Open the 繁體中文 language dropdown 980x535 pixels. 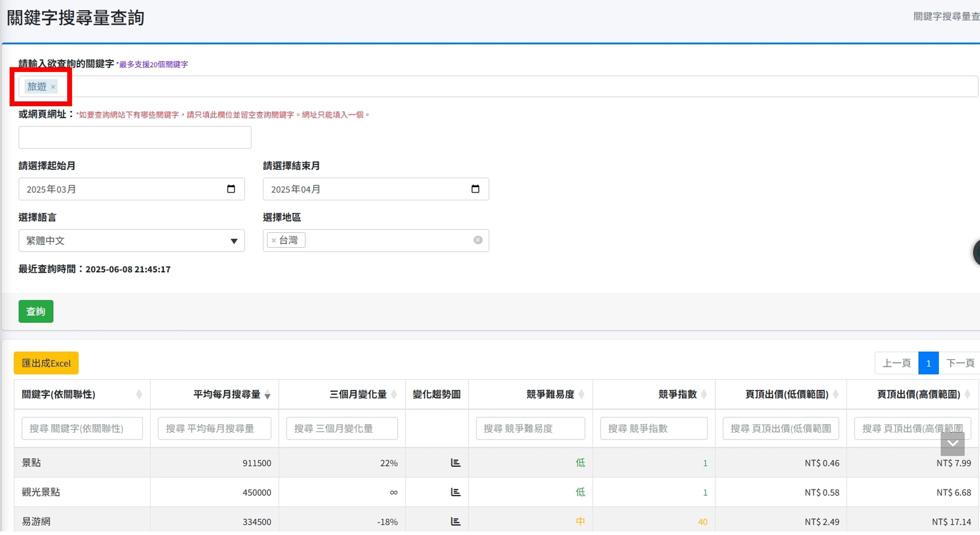click(x=131, y=240)
